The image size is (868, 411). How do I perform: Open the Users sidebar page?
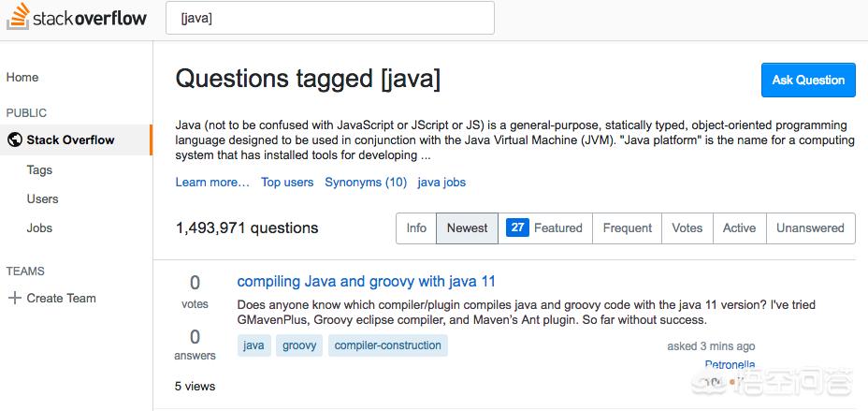(43, 198)
